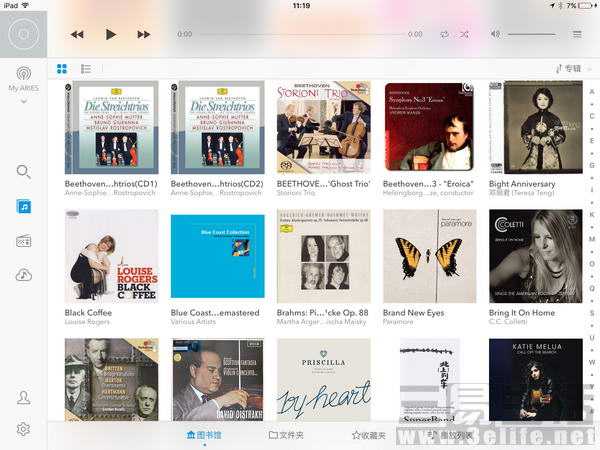Tap the battery indicator in status bar
This screenshot has height=450, width=600.
tap(585, 5)
